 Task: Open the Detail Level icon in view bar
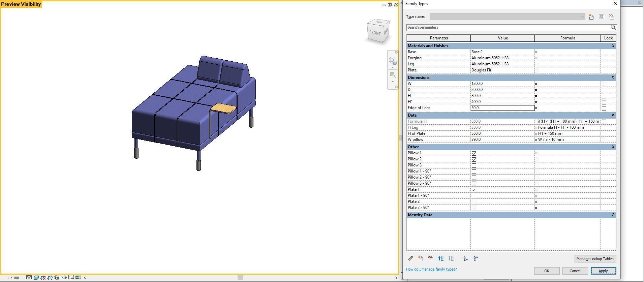pyautogui.click(x=29, y=278)
